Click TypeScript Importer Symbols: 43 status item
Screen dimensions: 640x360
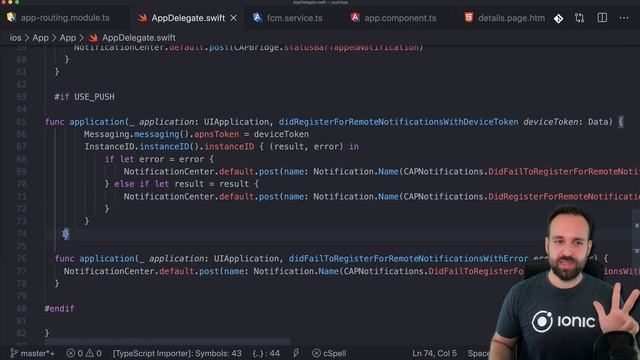pyautogui.click(x=177, y=353)
